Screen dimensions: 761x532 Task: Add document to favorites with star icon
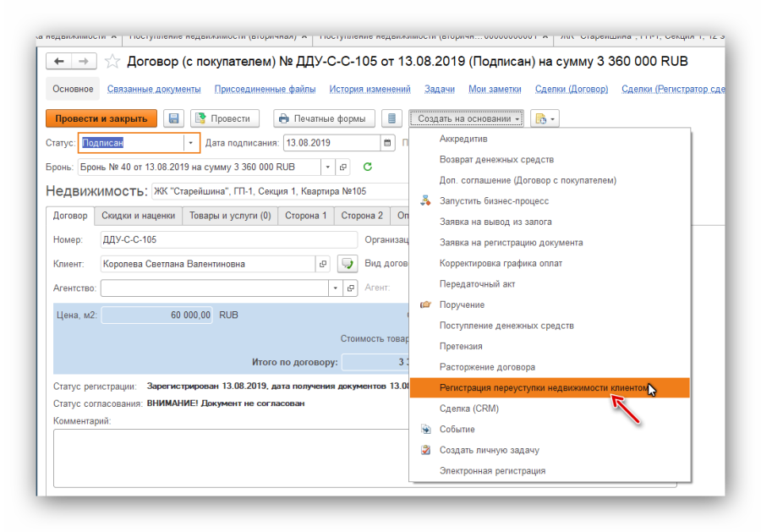tap(112, 62)
